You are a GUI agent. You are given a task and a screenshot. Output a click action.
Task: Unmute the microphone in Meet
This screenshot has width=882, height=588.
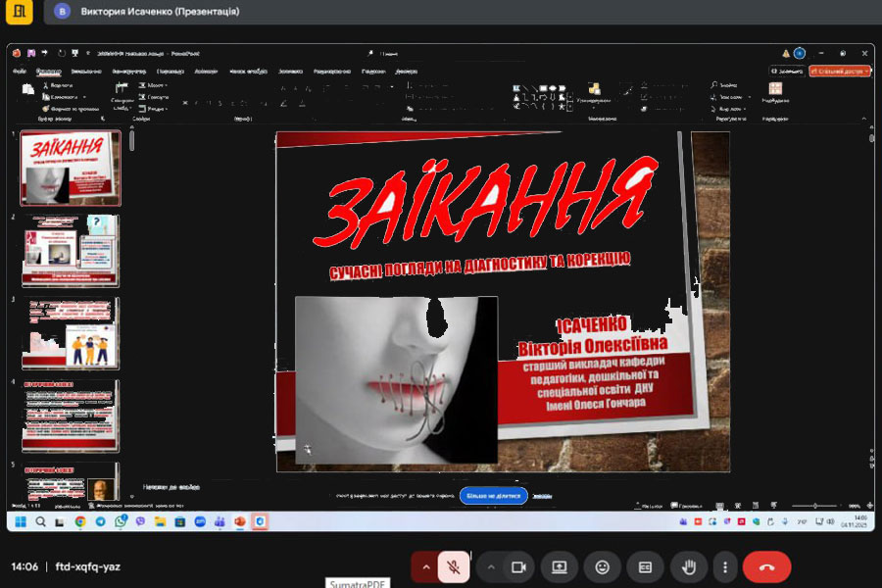click(x=453, y=566)
